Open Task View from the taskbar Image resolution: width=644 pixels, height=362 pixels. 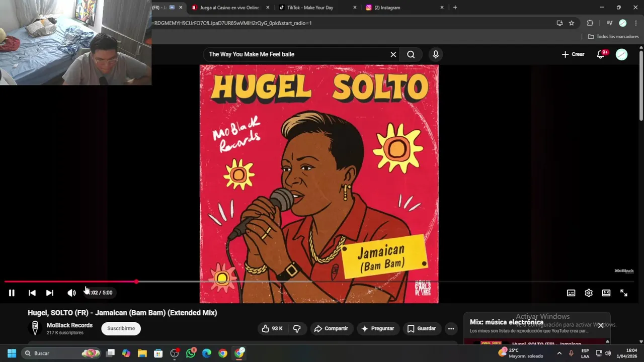pyautogui.click(x=111, y=353)
